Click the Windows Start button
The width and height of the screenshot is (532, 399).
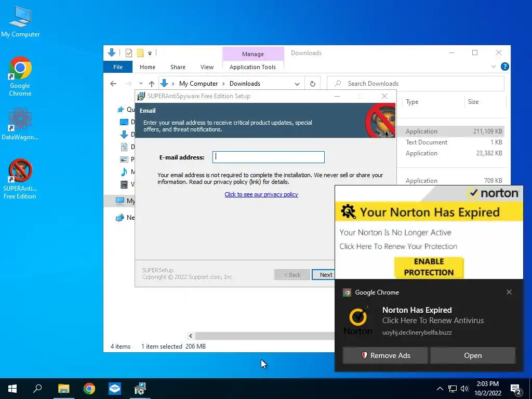pos(12,389)
